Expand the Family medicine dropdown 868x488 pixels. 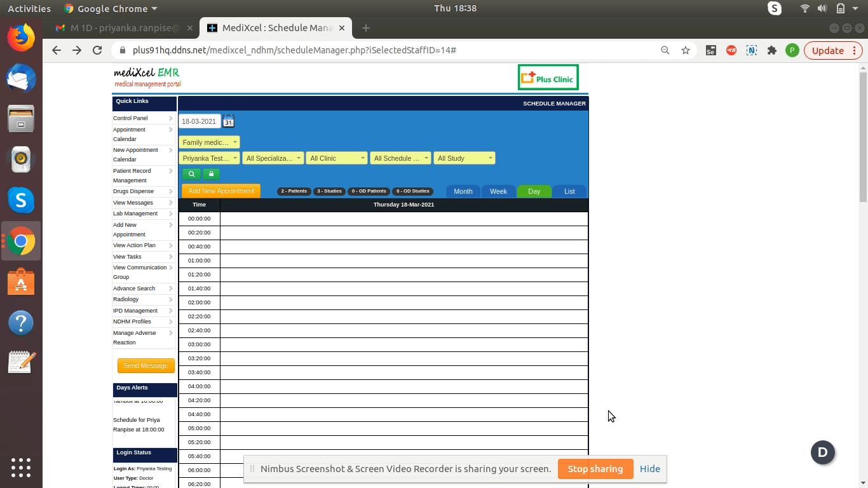[x=209, y=142]
